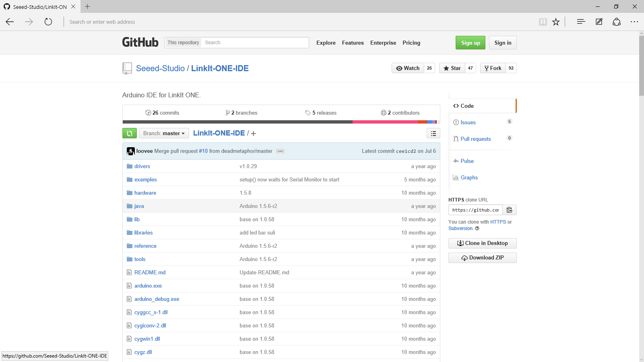Open the 26 commits link
This screenshot has width=644, height=362.
(x=162, y=113)
